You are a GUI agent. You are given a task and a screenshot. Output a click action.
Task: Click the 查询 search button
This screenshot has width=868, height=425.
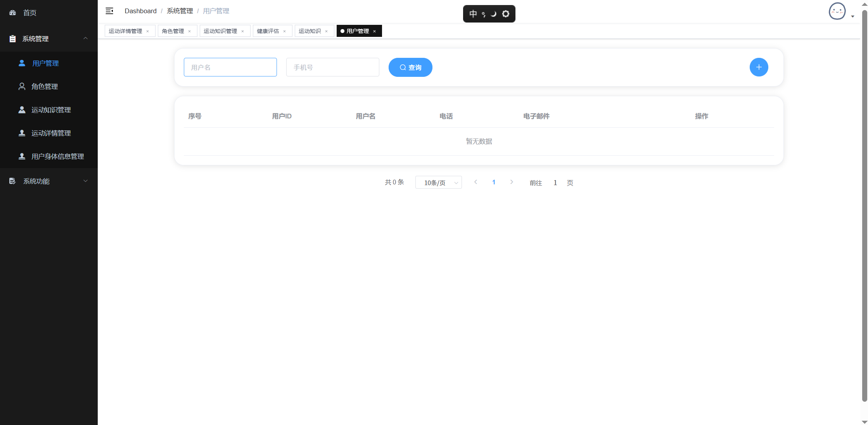(410, 67)
